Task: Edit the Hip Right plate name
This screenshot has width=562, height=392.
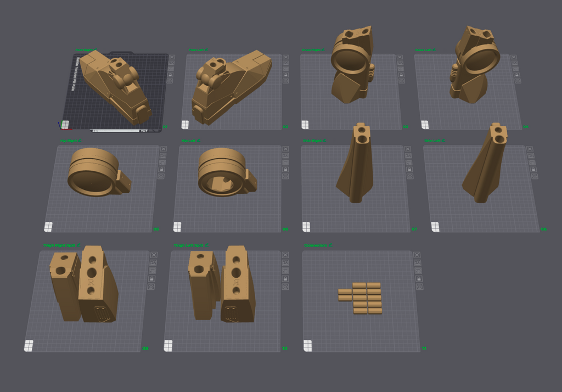Action: pyautogui.click(x=80, y=141)
